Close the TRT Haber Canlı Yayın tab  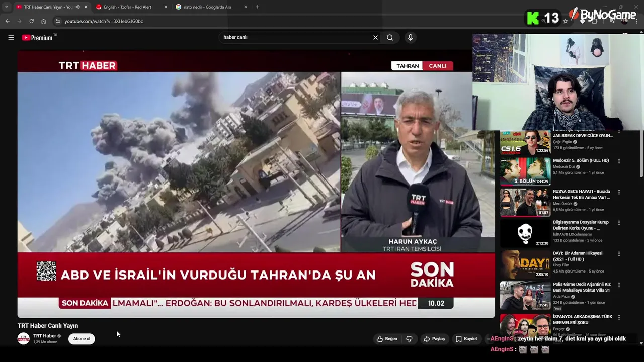[x=86, y=7]
